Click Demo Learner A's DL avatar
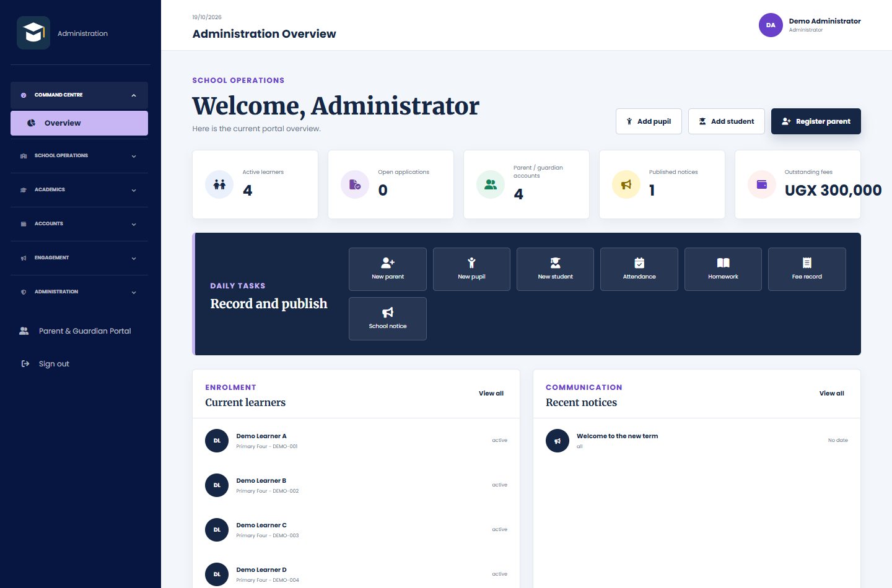This screenshot has height=588, width=892. [x=217, y=441]
